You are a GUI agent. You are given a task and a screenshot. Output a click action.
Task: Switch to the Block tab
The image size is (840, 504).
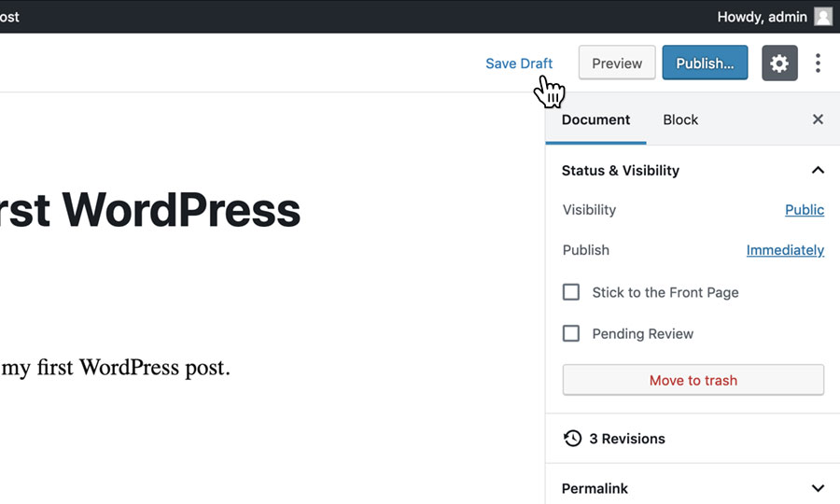coord(680,120)
